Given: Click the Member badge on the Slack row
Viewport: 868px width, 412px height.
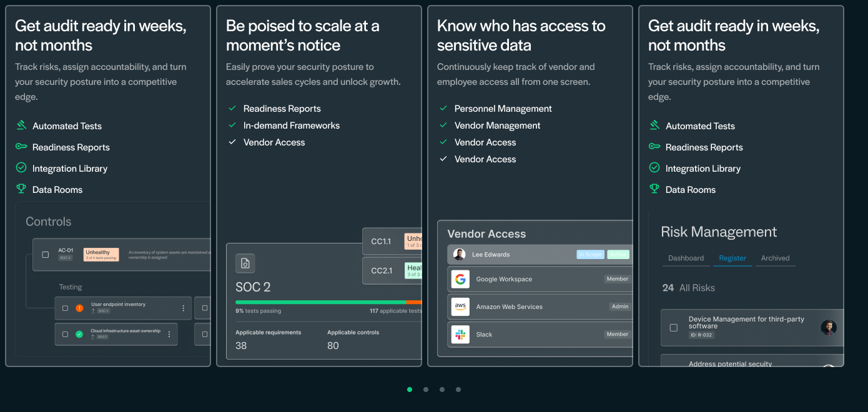Looking at the screenshot, I should [617, 334].
